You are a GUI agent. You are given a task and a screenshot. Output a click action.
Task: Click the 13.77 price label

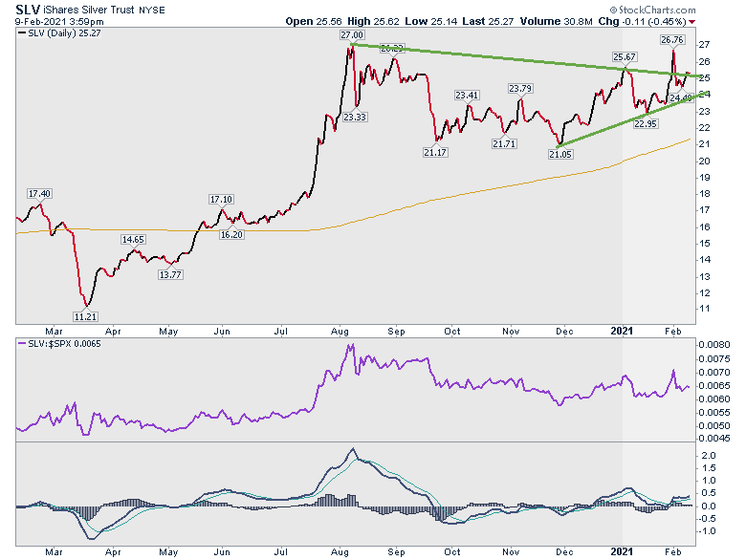tap(170, 275)
